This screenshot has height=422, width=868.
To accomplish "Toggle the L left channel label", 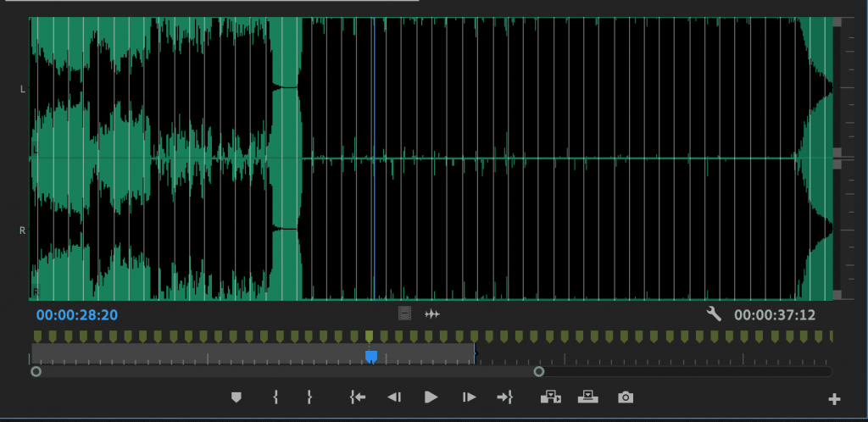I will (x=23, y=89).
